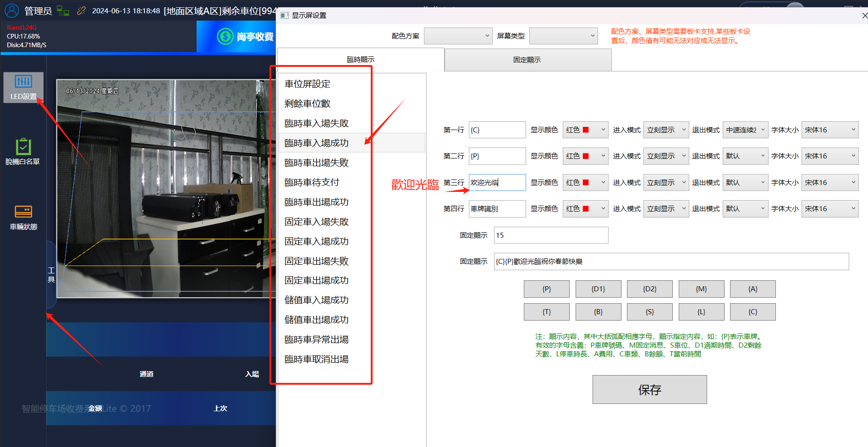Select 剩餘車位數 in the list
The height and width of the screenshot is (447, 868).
click(352, 104)
